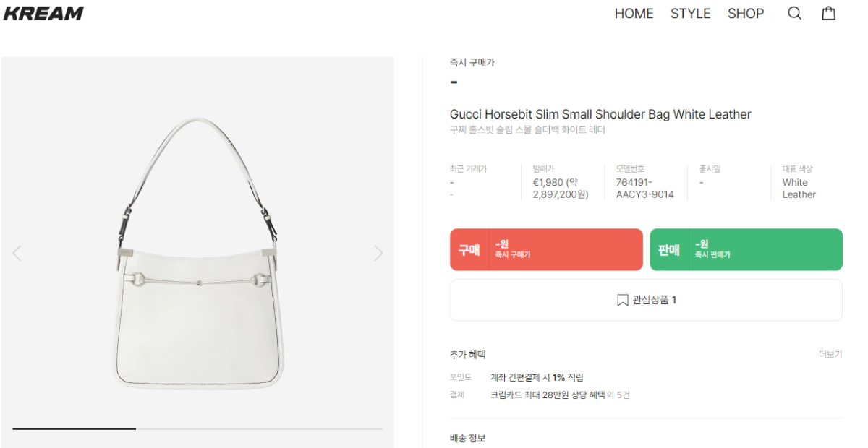Open the shopping bag icon

coord(829,13)
